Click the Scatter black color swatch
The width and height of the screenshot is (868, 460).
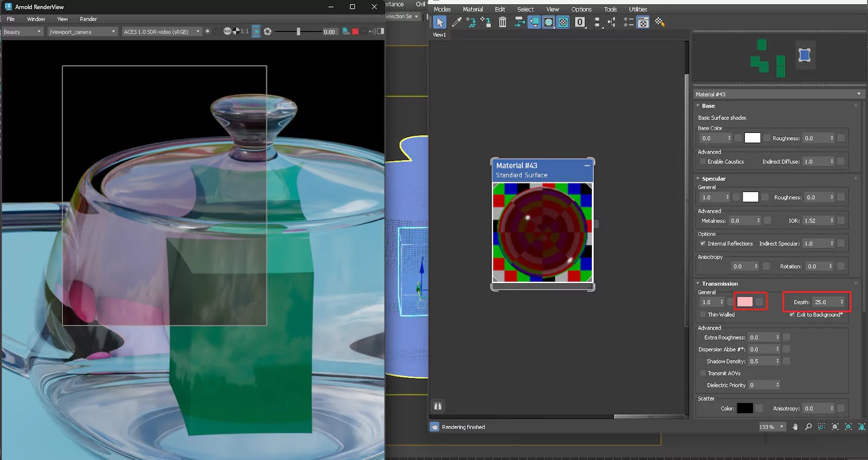click(x=745, y=408)
